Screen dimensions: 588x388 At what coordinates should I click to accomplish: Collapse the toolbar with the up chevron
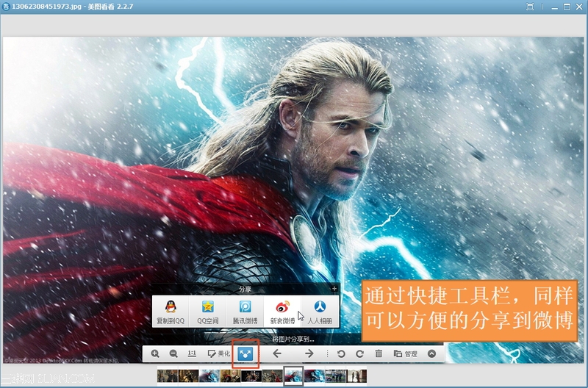click(431, 353)
